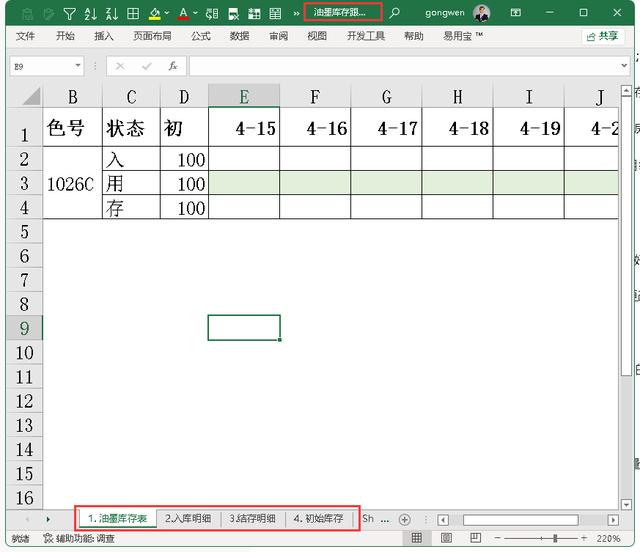Click the add new sheet plus icon
The width and height of the screenshot is (640, 552).
[404, 519]
